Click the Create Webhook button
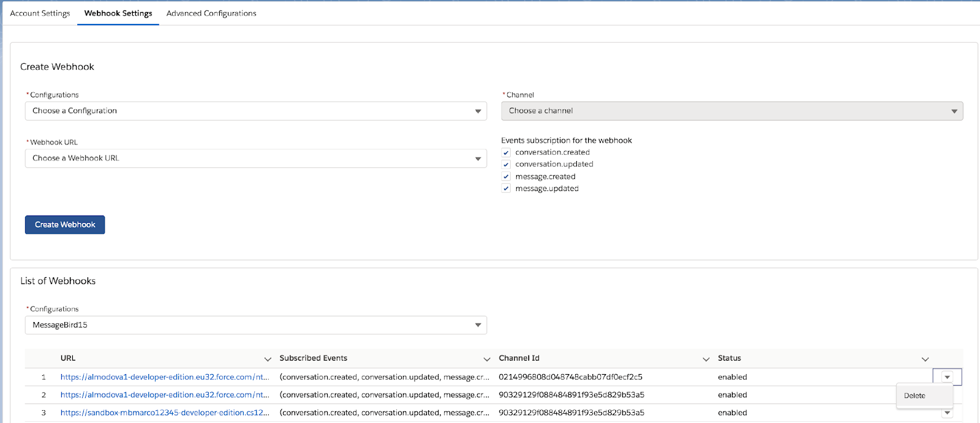Viewport: 980px width, 423px height. point(65,225)
